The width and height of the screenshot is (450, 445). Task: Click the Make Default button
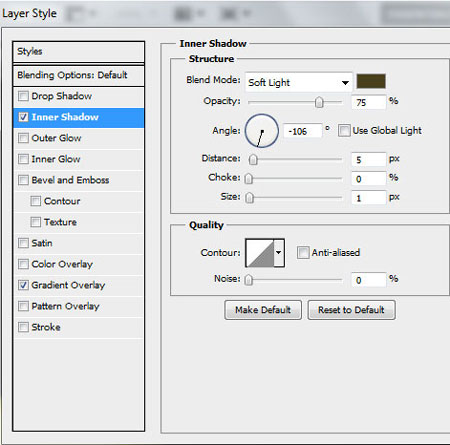[263, 310]
